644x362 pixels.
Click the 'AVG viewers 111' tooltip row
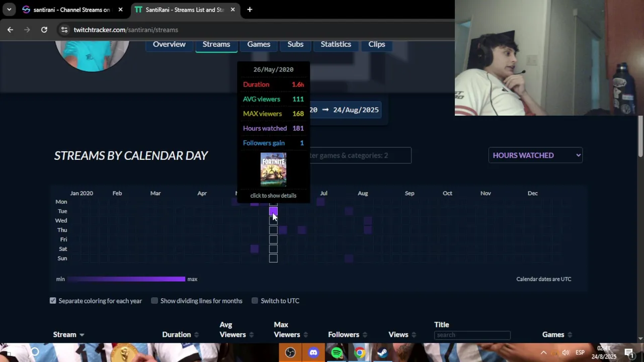pyautogui.click(x=273, y=99)
